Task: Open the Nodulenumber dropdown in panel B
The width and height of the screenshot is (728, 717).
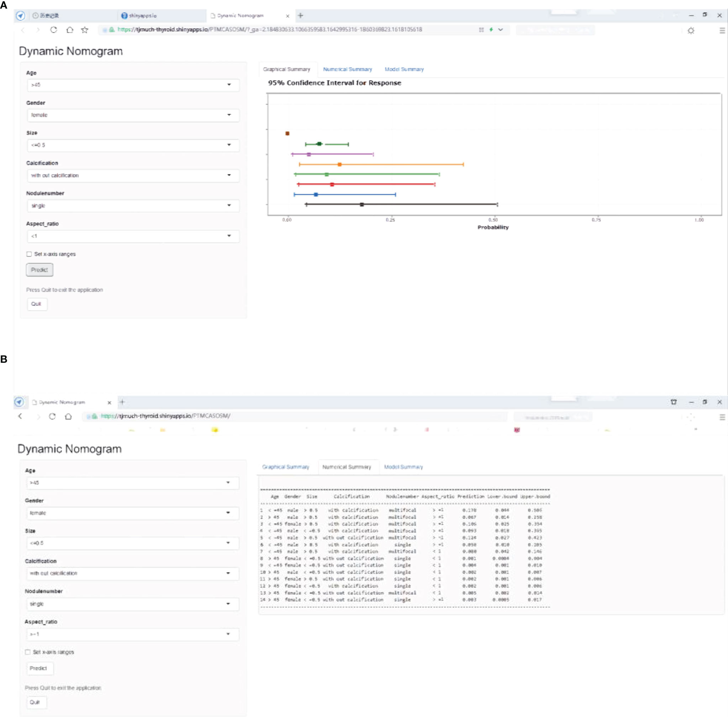Action: (x=133, y=604)
